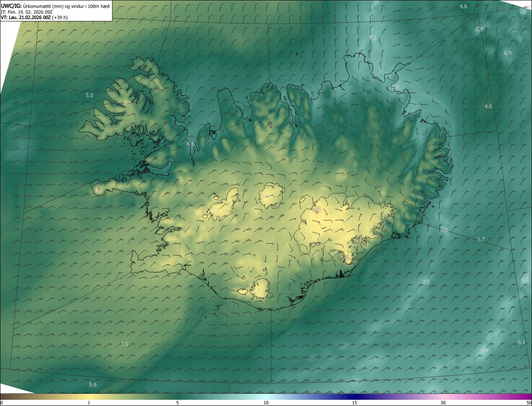Click the 6.1 value label near right edge
The height and width of the screenshot is (406, 532).
pos(522,342)
